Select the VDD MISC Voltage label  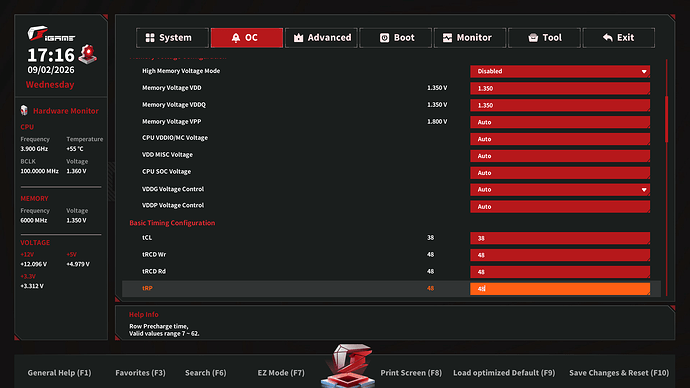pos(167,155)
